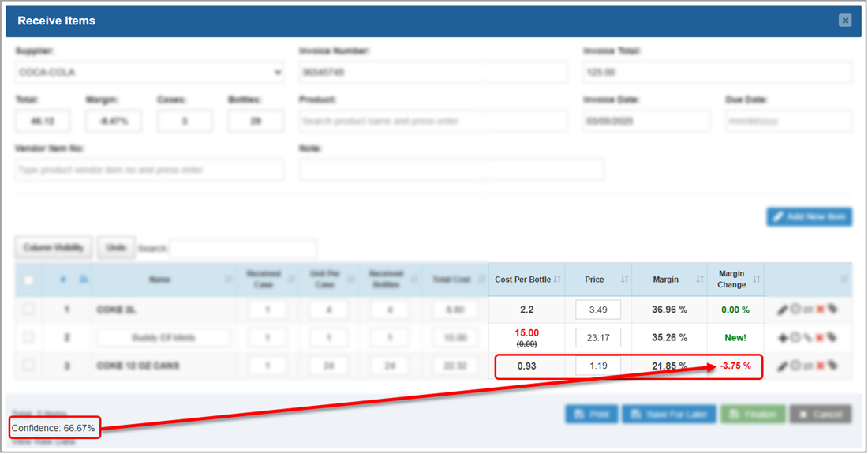Click the green Finalize button
Image resolution: width=868 pixels, height=454 pixels.
tap(753, 415)
